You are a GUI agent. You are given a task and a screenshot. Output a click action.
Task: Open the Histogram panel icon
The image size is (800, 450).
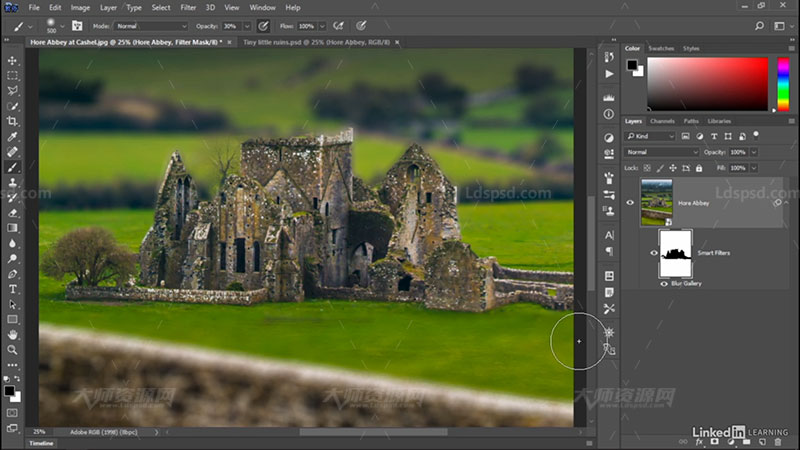tap(609, 97)
